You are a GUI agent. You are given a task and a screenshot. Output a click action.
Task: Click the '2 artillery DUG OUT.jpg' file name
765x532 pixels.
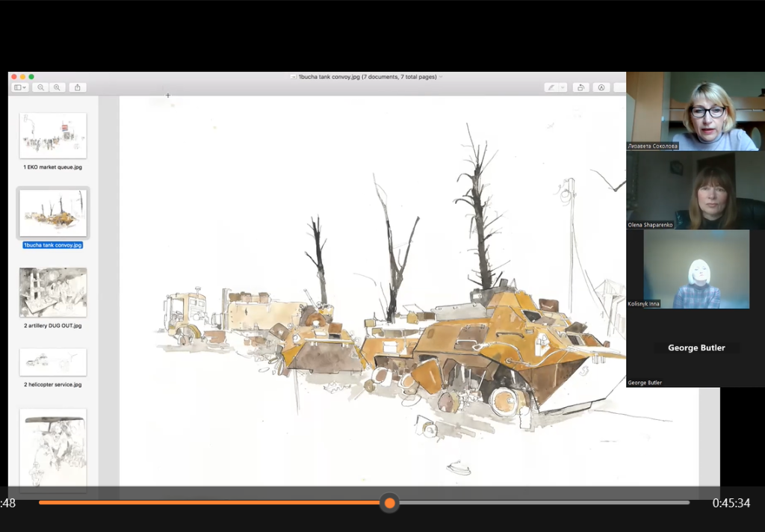(53, 326)
